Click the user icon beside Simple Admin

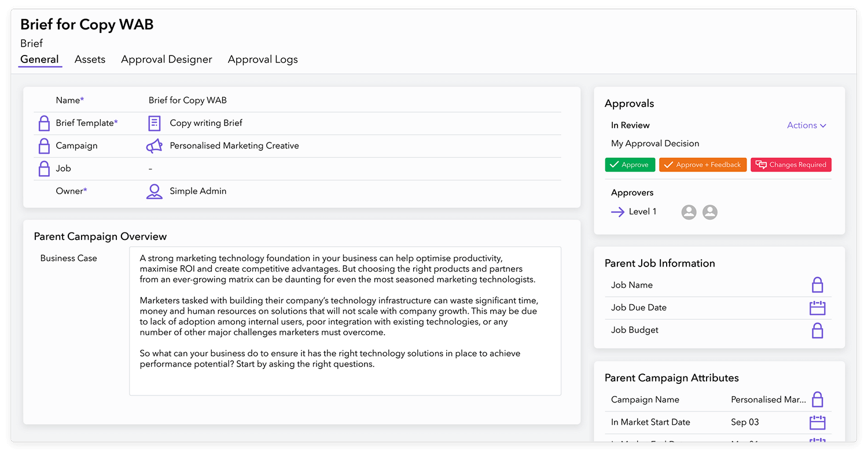click(154, 191)
